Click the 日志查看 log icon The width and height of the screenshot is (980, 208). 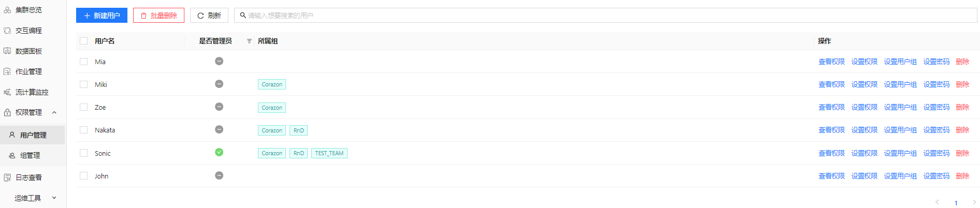click(7, 177)
